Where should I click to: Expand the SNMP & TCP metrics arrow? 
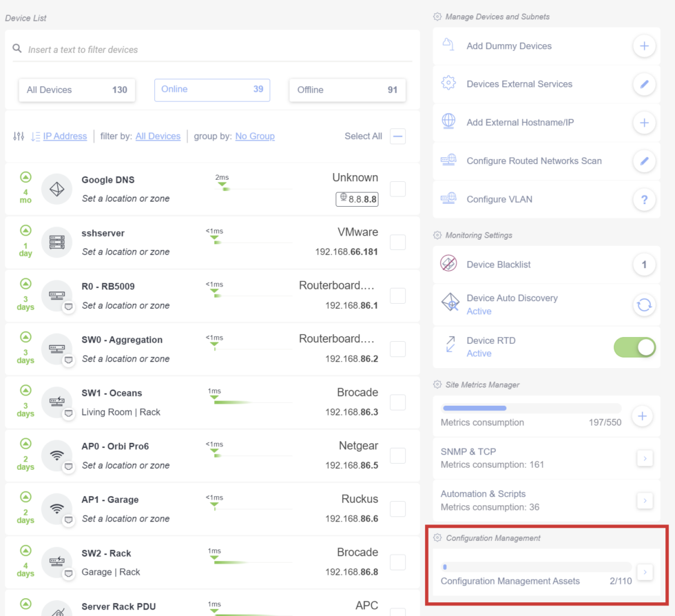tap(644, 458)
